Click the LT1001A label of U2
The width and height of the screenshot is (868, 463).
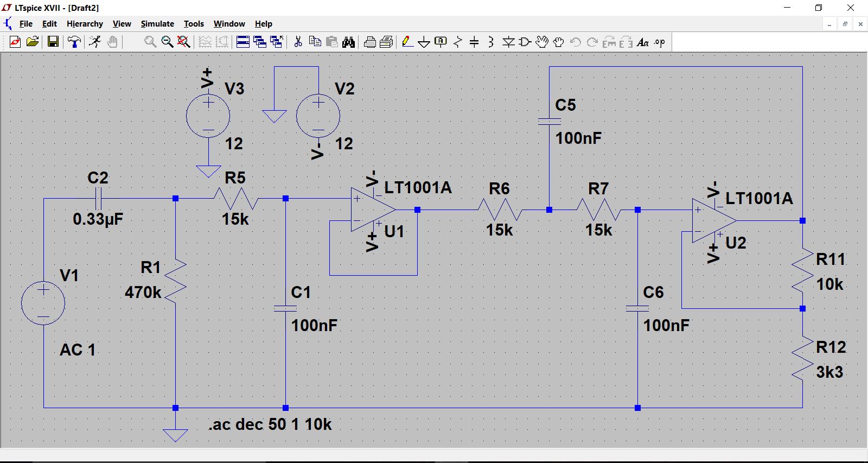pos(759,199)
